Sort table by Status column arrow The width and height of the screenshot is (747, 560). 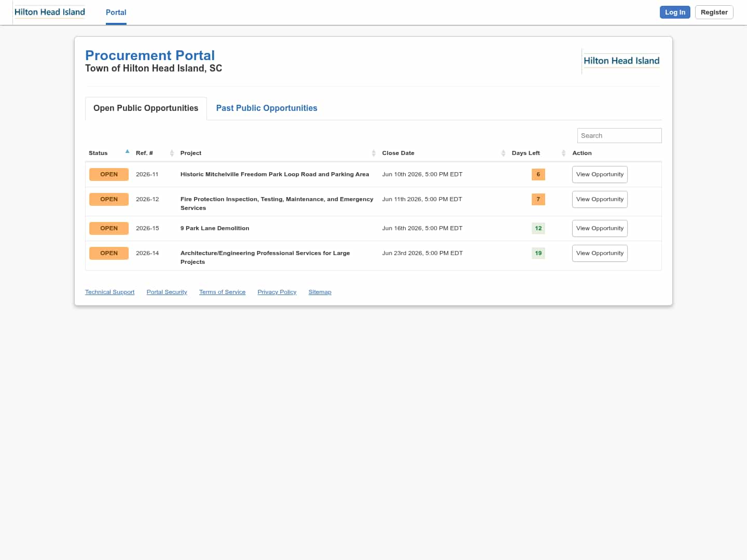[x=127, y=151]
